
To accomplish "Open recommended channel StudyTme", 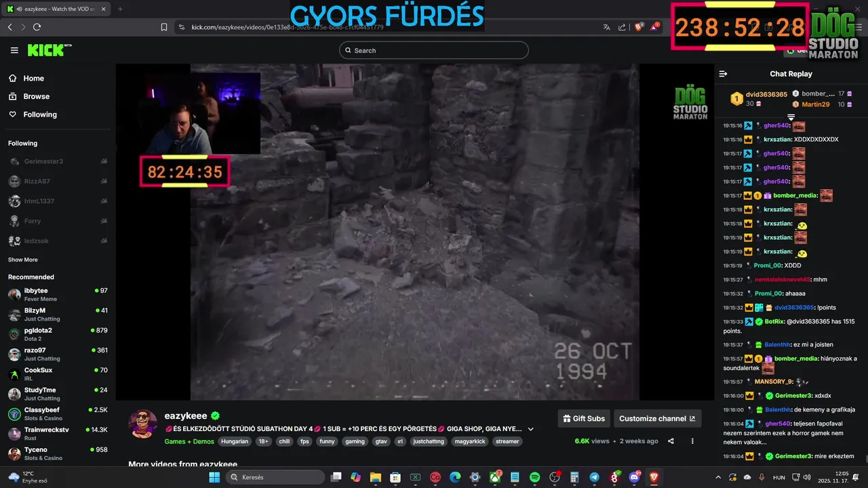I will click(58, 394).
